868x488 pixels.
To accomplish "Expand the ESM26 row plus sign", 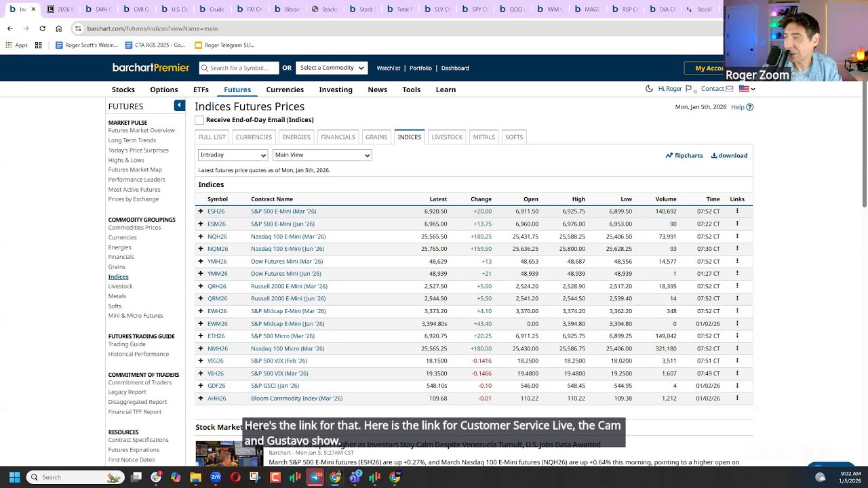I will coord(201,224).
